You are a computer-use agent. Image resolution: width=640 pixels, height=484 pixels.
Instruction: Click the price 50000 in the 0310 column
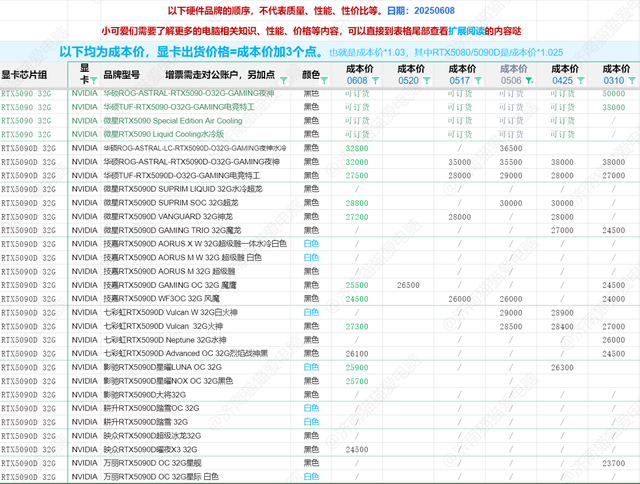coord(614,93)
